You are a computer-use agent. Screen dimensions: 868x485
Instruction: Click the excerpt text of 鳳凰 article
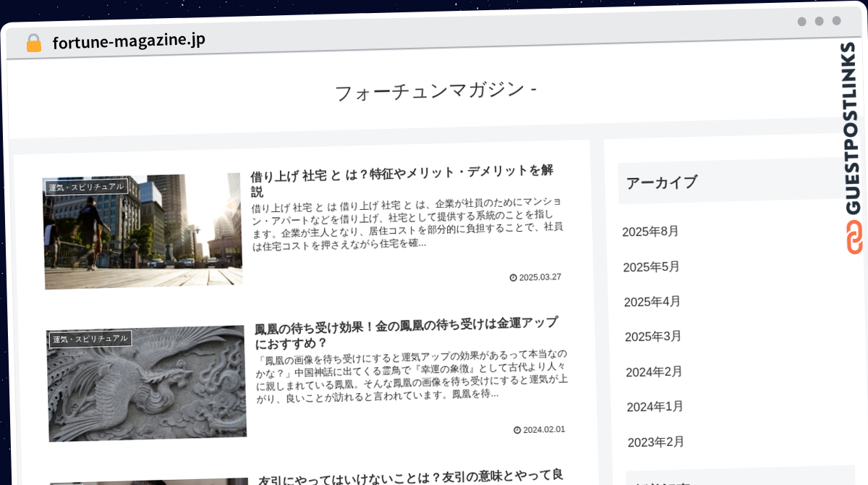tap(412, 375)
